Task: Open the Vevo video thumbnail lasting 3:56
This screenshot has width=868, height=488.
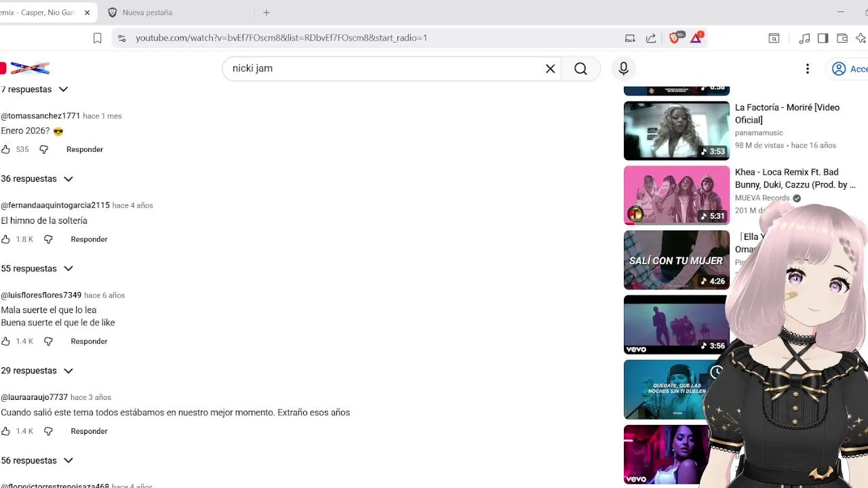Action: coord(677,325)
